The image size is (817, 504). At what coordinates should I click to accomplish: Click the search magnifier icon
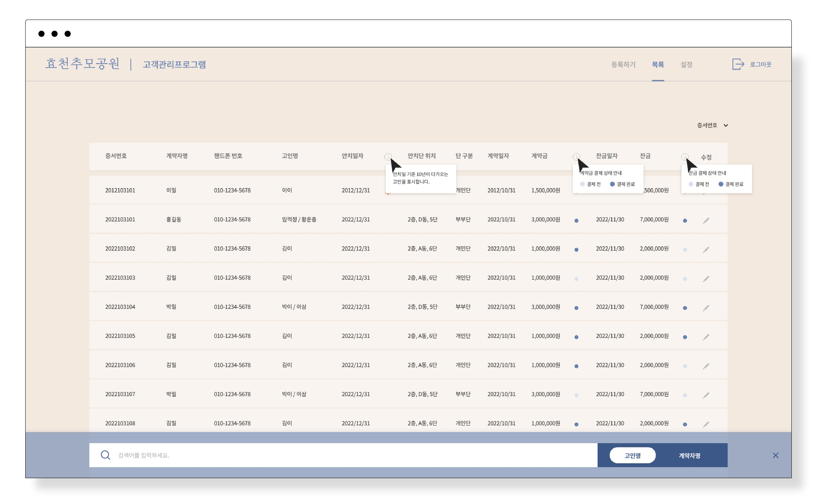105,455
